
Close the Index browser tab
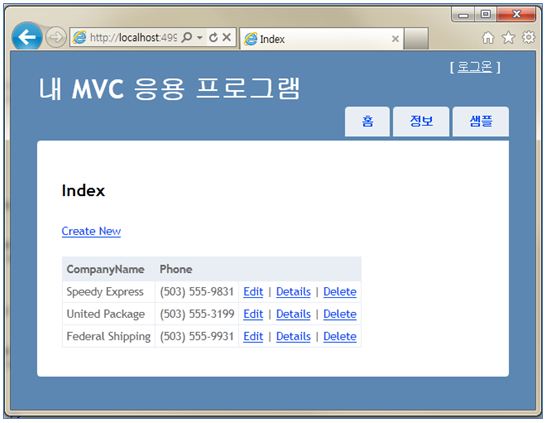[x=395, y=39]
